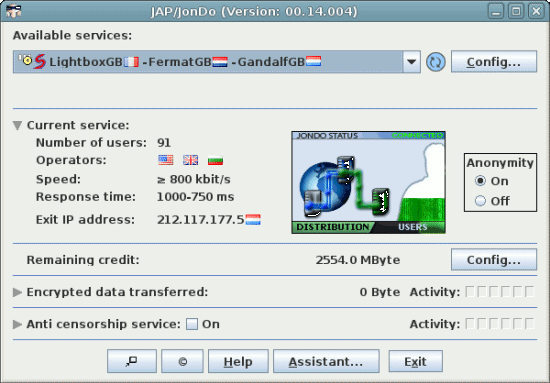Viewport: 550px width, 383px height.
Task: Open the available services dropdown arrow
Action: click(411, 62)
